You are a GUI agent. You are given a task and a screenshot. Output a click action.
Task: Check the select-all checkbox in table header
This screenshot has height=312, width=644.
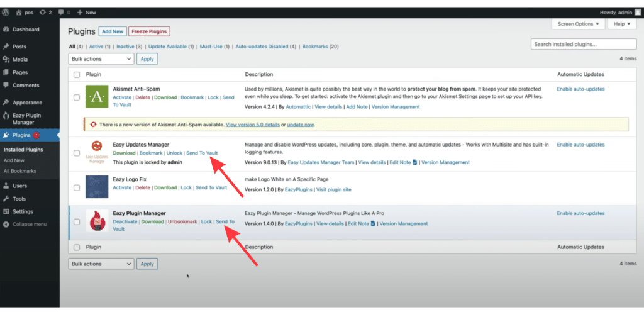tap(76, 75)
